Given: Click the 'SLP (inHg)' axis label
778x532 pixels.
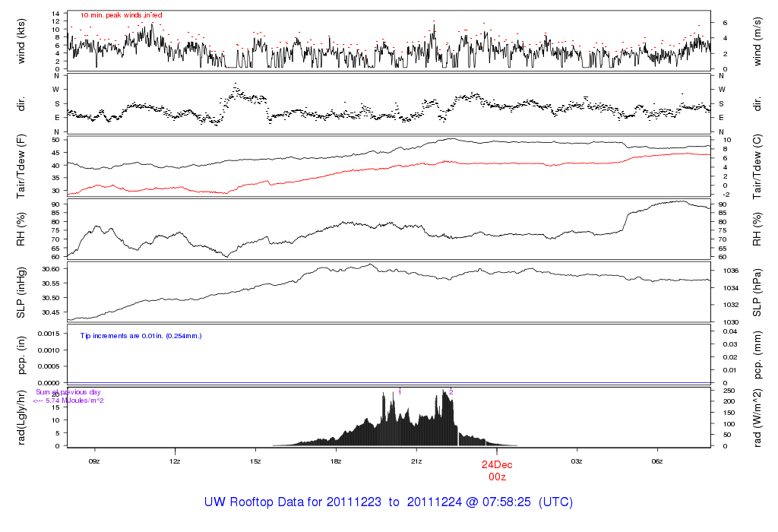Looking at the screenshot, I should [22, 291].
